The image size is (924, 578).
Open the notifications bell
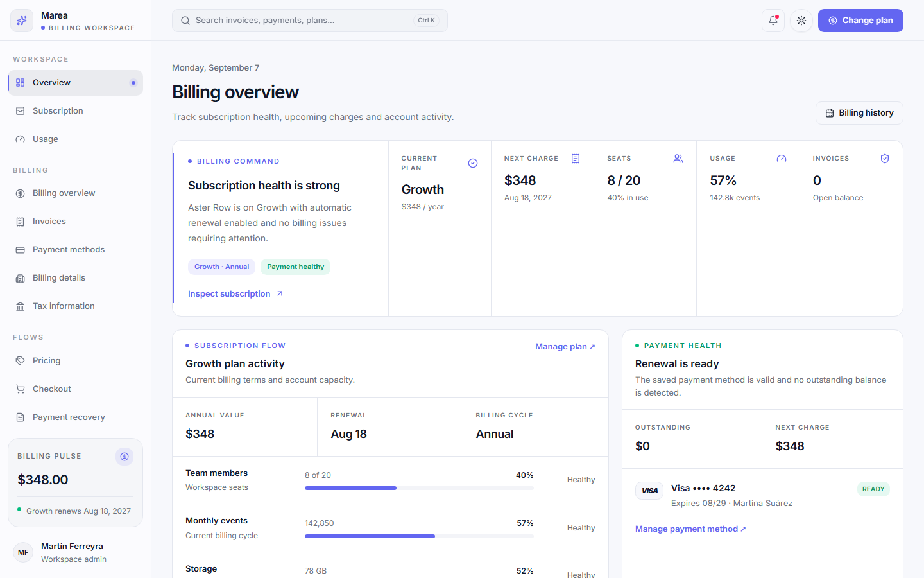(x=773, y=21)
